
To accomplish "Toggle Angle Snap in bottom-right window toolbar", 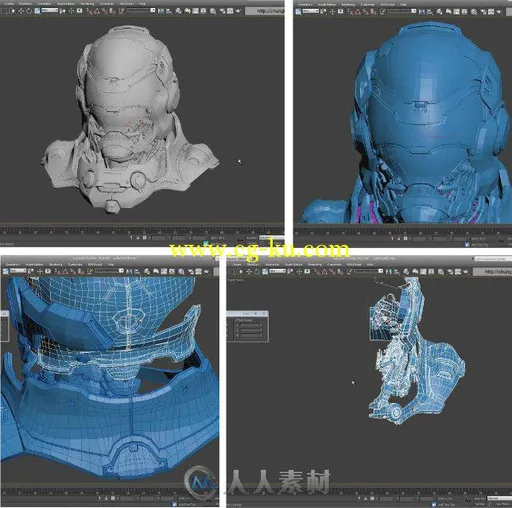I will tap(324, 271).
